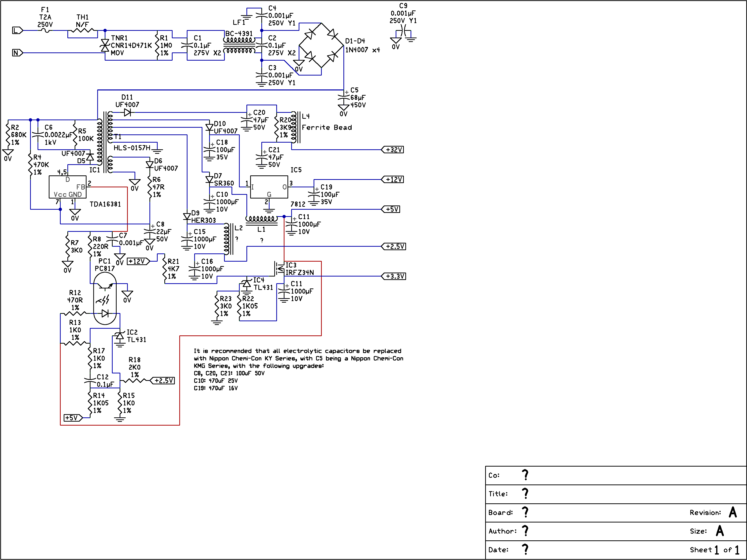Image resolution: width=747 pixels, height=560 pixels.
Task: Select the TNR1 MOV varistor symbol
Action: tap(105, 45)
